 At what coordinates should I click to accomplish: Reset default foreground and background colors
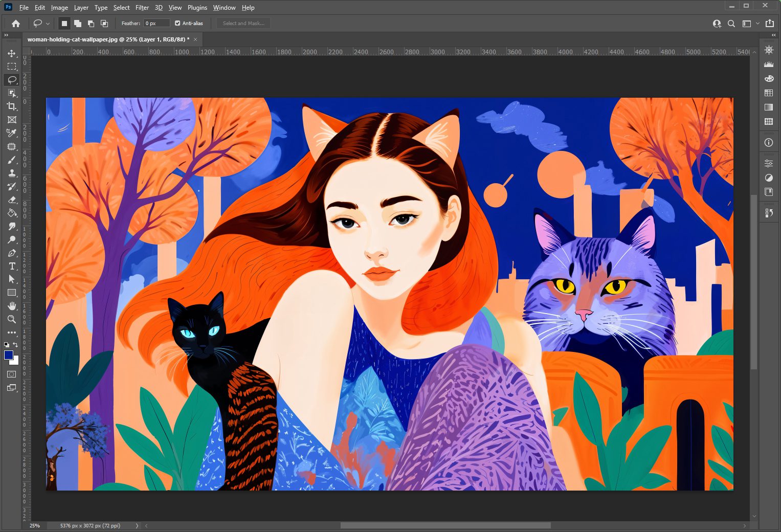(7, 345)
